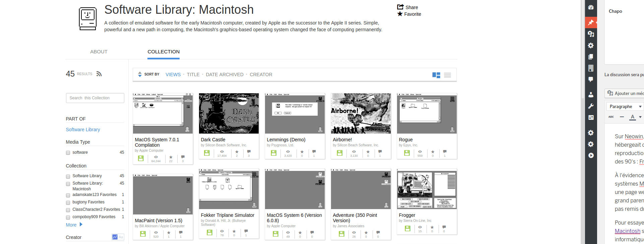Click the 64,244 views count
Screen dimensions: 644x244
click(x=156, y=161)
